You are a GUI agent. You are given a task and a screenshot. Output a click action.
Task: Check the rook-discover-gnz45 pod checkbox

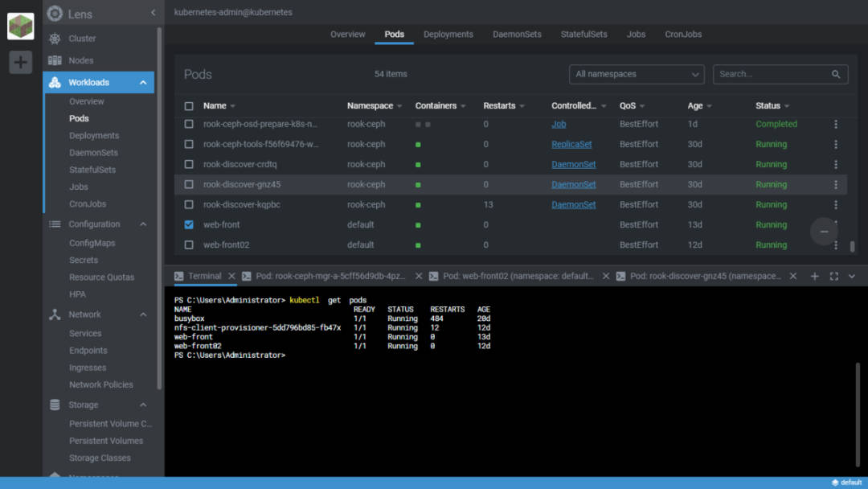click(189, 184)
